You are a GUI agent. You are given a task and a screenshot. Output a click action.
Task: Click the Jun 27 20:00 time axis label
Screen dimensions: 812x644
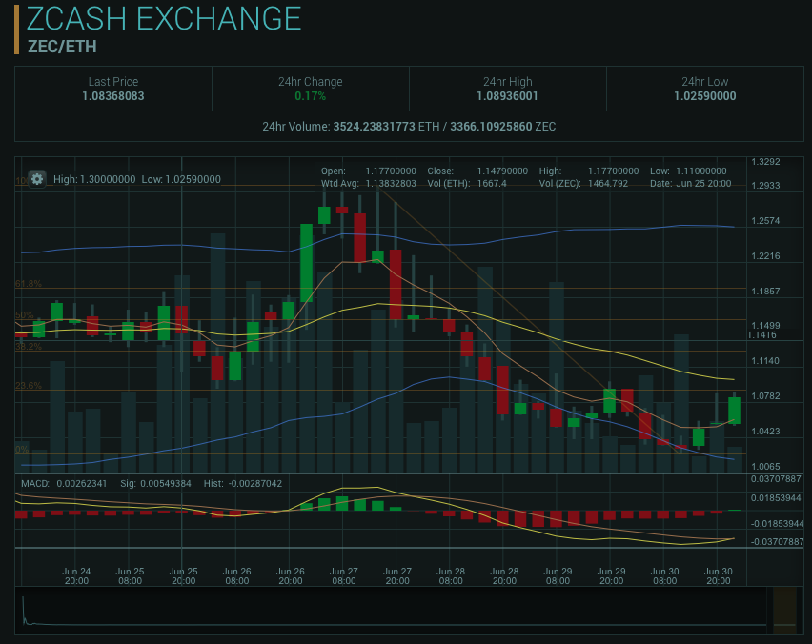point(397,575)
